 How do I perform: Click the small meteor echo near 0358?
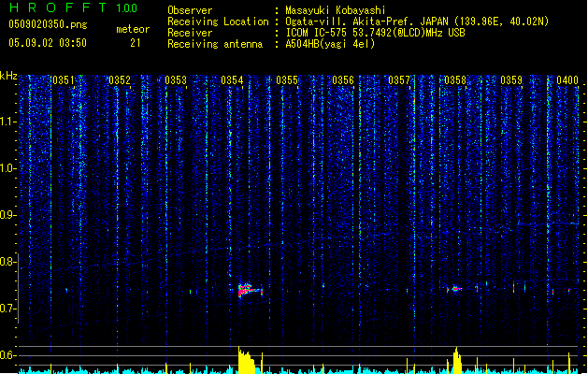[x=456, y=289]
